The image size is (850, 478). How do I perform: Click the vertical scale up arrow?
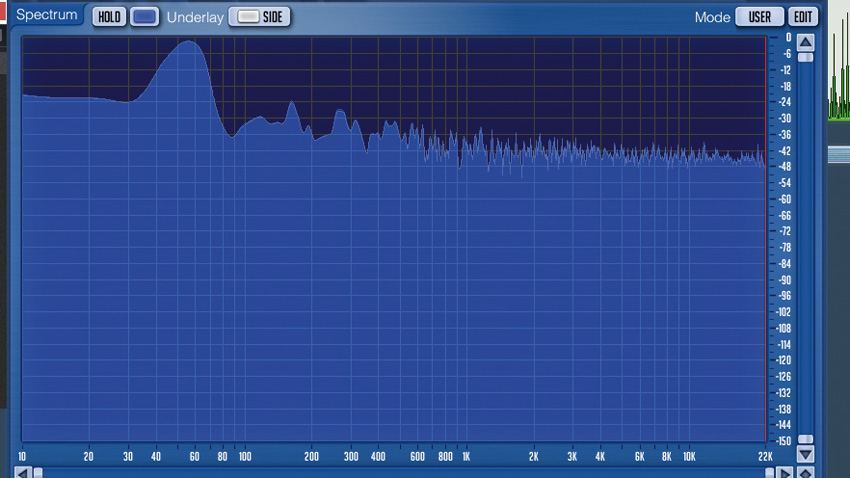pyautogui.click(x=806, y=42)
